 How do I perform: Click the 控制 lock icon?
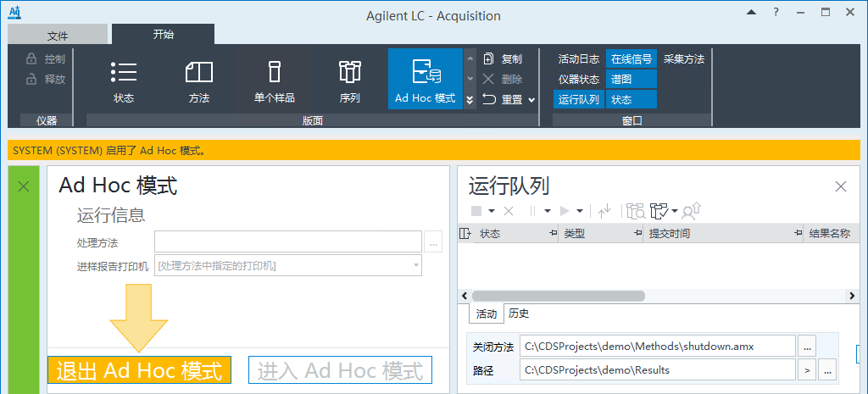[x=31, y=59]
